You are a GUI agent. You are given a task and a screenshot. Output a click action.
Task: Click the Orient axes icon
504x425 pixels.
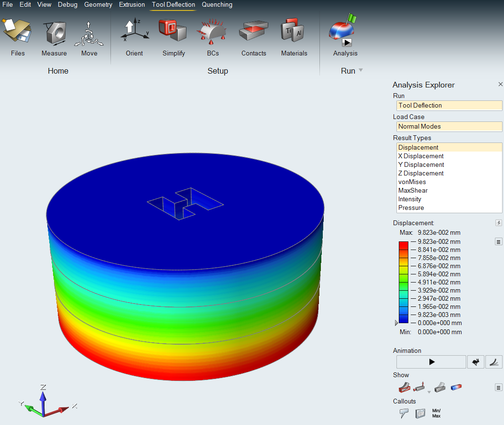click(x=134, y=33)
